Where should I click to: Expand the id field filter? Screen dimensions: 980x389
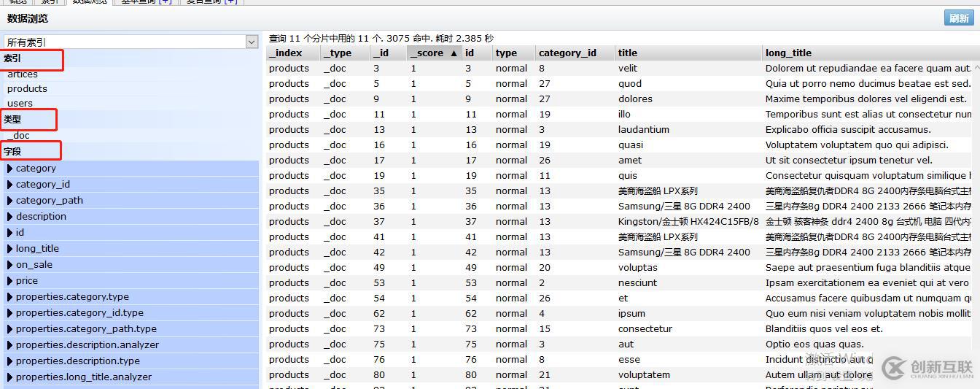coord(131,232)
